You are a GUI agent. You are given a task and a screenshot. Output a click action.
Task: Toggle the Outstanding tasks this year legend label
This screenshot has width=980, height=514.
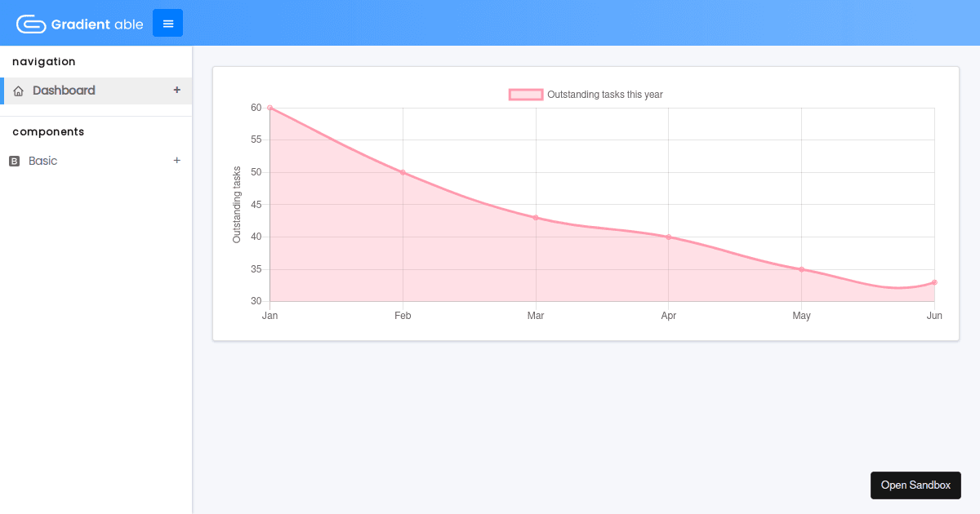click(x=604, y=95)
